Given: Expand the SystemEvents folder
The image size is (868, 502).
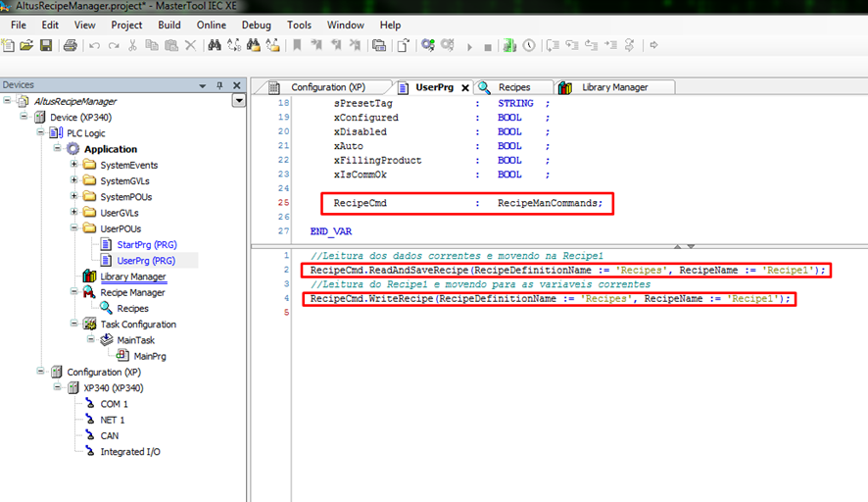Looking at the screenshot, I should (x=73, y=165).
